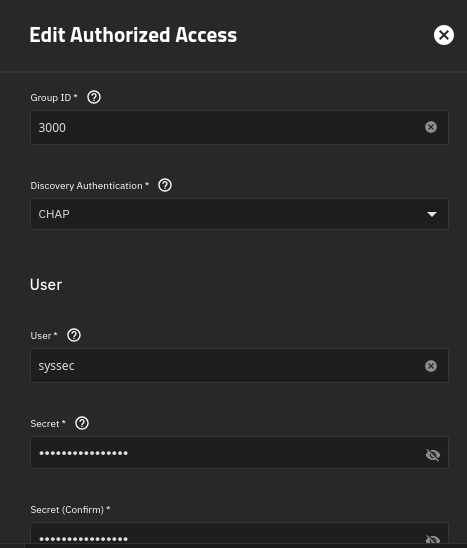Reveal the Secret password characters
The image size is (467, 548).
(433, 455)
